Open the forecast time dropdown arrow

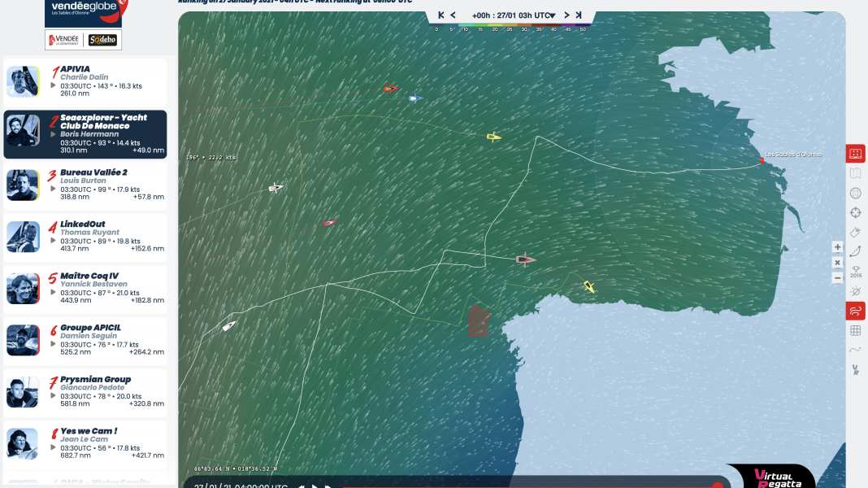552,15
